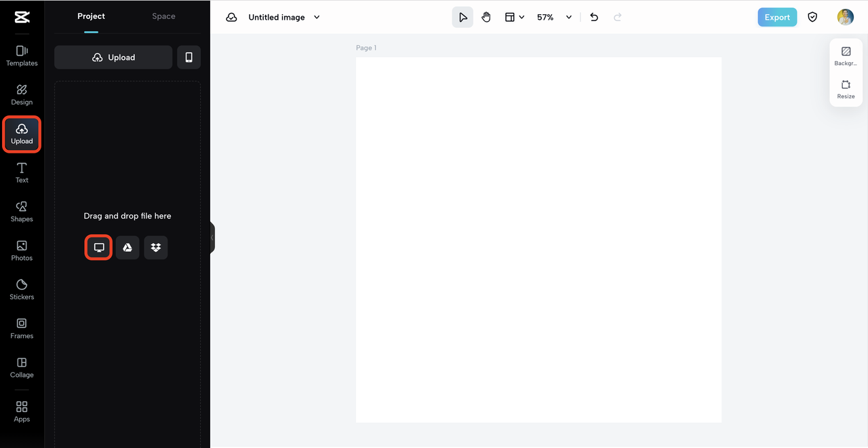Open the Frames sidebar panel

pos(22,329)
